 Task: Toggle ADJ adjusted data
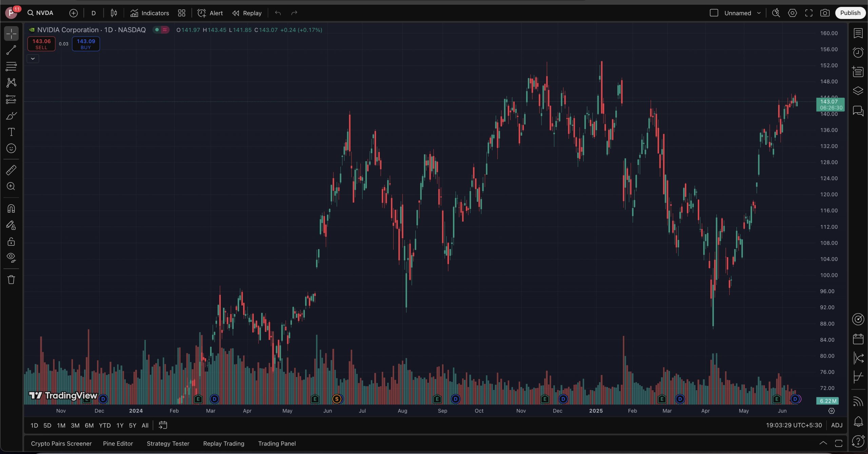[837, 425]
